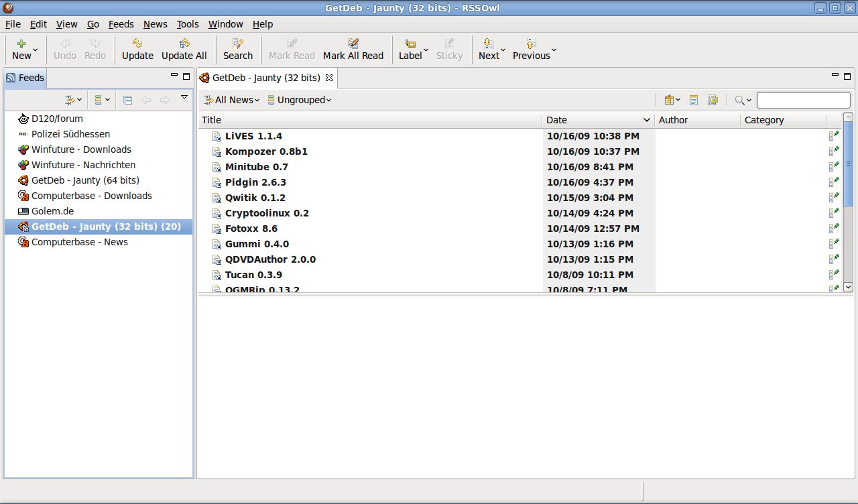
Task: Select GetDeb - Jaunty (32 bits) (20) feed
Action: click(x=99, y=227)
